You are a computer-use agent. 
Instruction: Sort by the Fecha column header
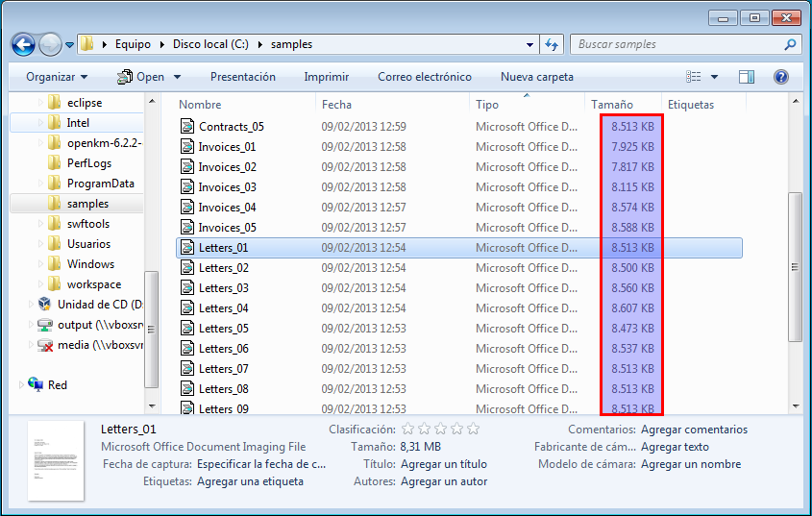pyautogui.click(x=336, y=105)
